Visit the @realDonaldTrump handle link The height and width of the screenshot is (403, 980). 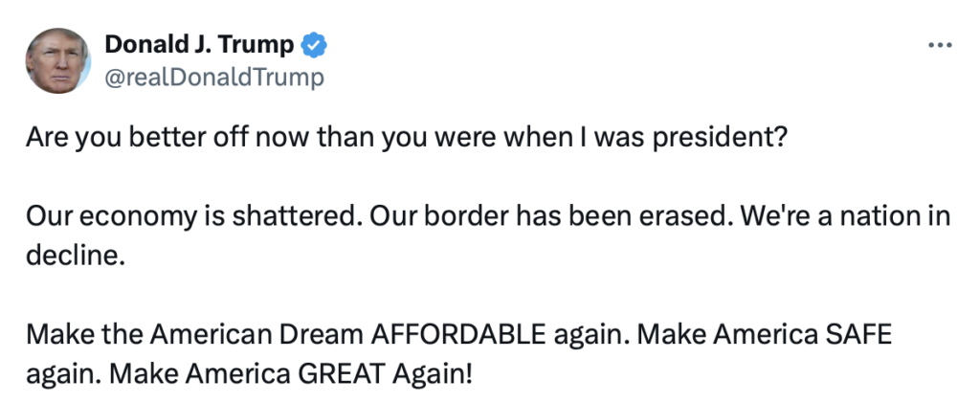click(x=214, y=78)
